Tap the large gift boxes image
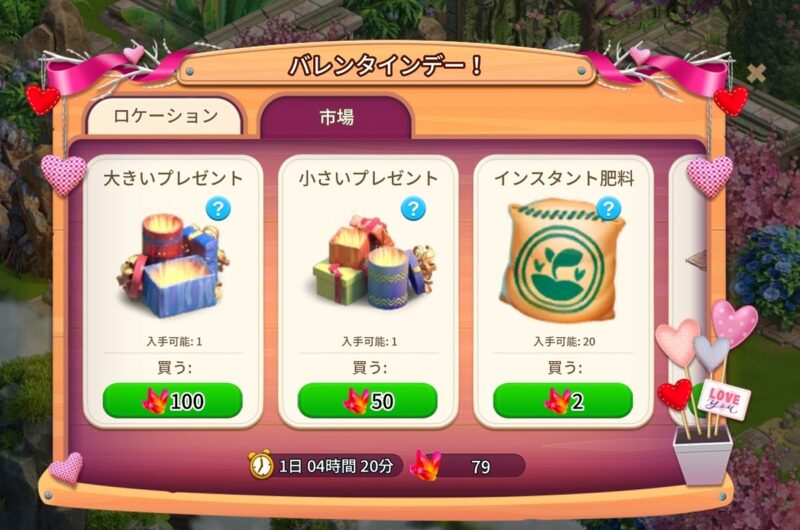This screenshot has height=530, width=800. click(x=172, y=265)
